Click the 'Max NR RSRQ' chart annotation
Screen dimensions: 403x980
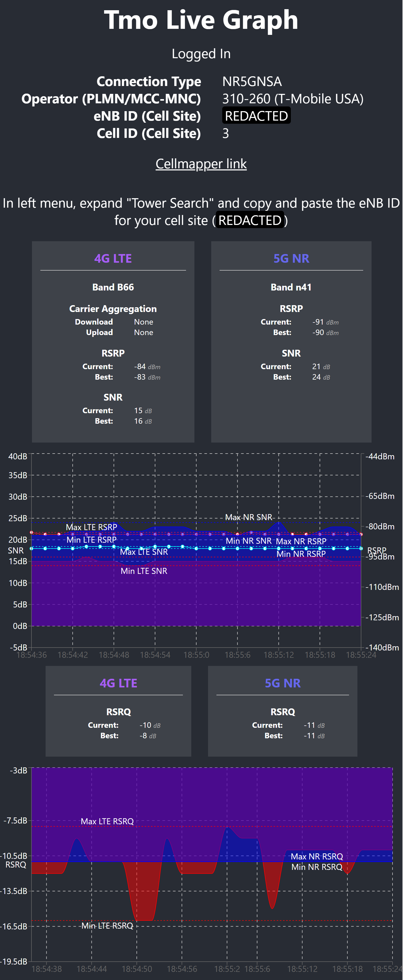(x=317, y=856)
